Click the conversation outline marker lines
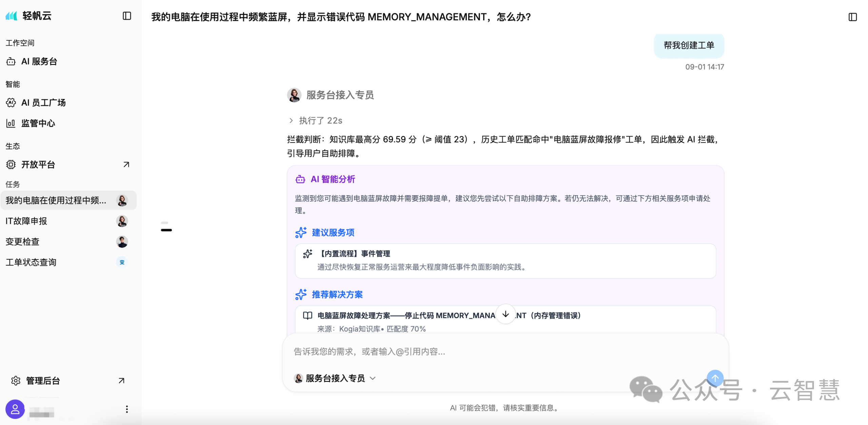This screenshot has height=425, width=868. coord(166,226)
